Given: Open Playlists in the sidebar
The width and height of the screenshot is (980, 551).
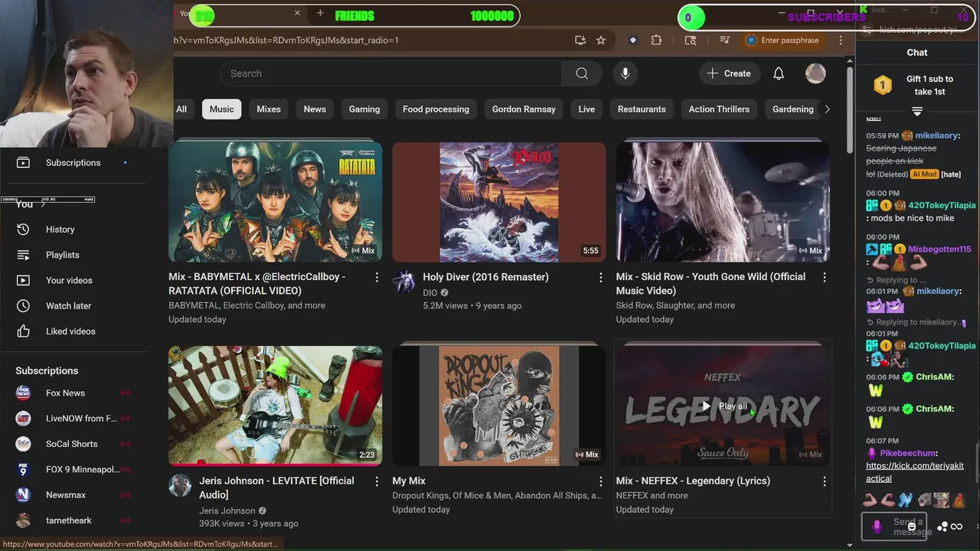Looking at the screenshot, I should pyautogui.click(x=73, y=255).
